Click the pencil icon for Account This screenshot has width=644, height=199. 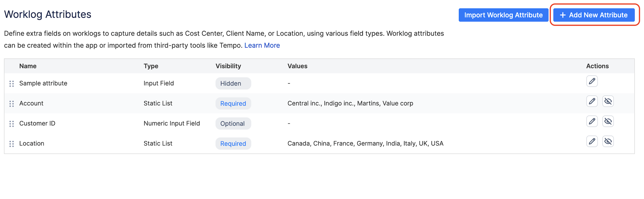pos(592,101)
